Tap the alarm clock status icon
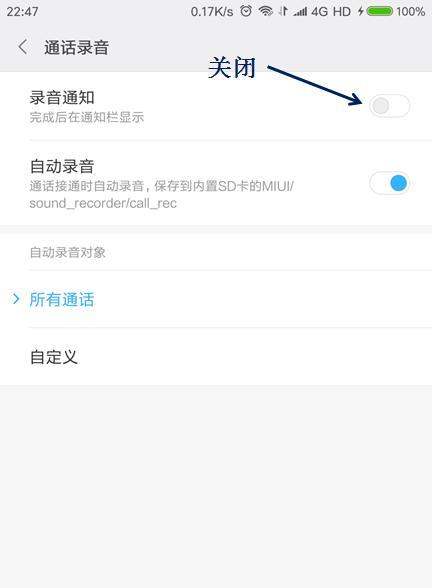 click(246, 11)
